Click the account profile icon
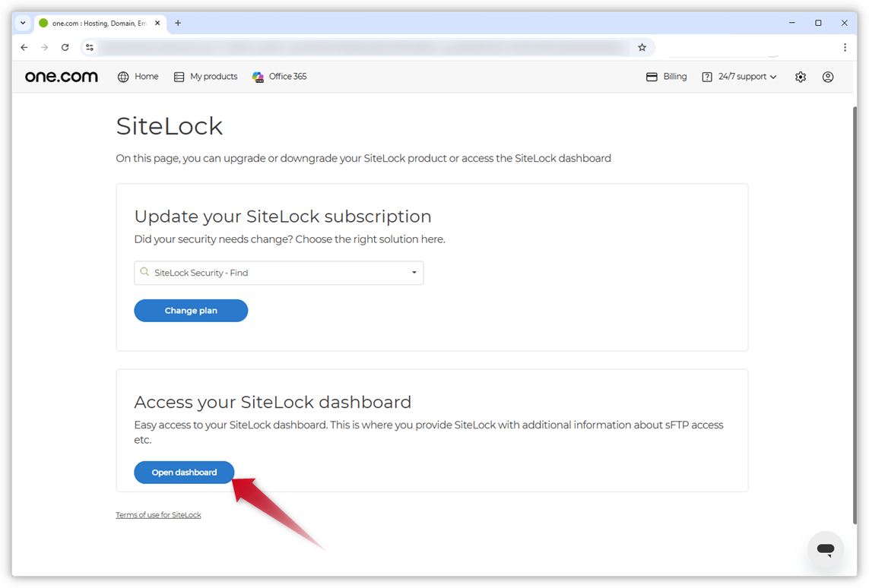The height and width of the screenshot is (588, 869). (x=828, y=76)
